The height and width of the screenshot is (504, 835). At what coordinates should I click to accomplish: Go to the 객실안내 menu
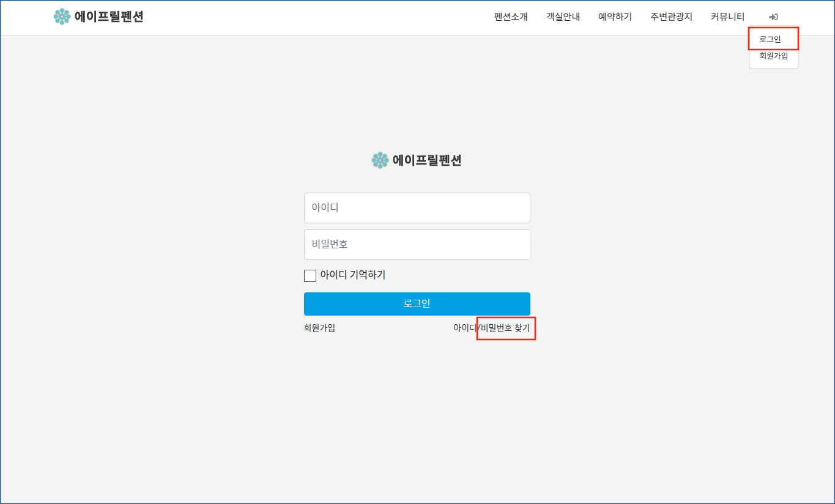tap(563, 17)
